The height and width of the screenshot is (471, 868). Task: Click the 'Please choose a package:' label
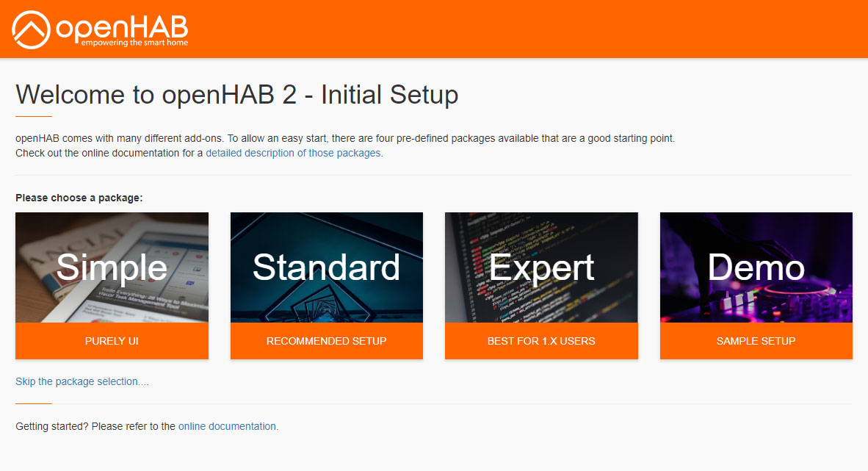click(x=79, y=198)
